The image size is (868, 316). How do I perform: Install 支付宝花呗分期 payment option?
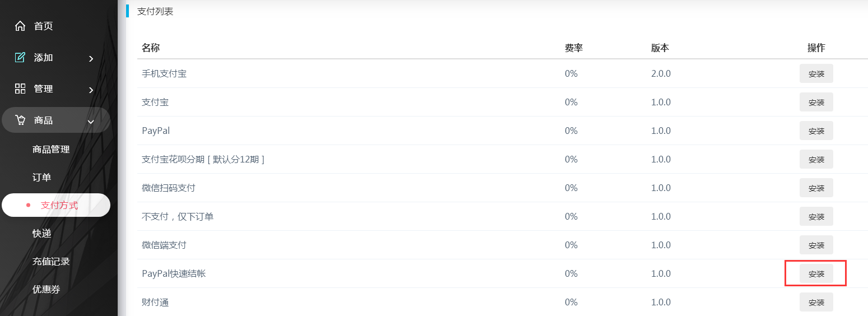click(816, 159)
